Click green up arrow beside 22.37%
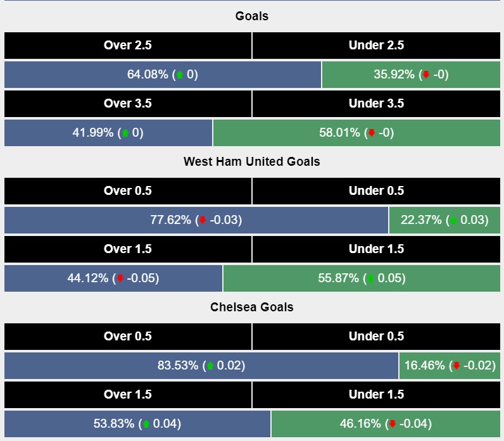504x441 pixels. coord(453,220)
